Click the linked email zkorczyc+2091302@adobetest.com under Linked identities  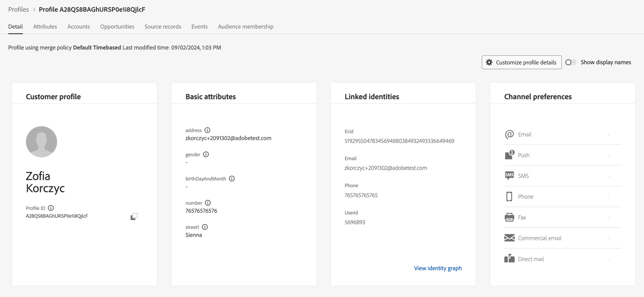(x=386, y=168)
